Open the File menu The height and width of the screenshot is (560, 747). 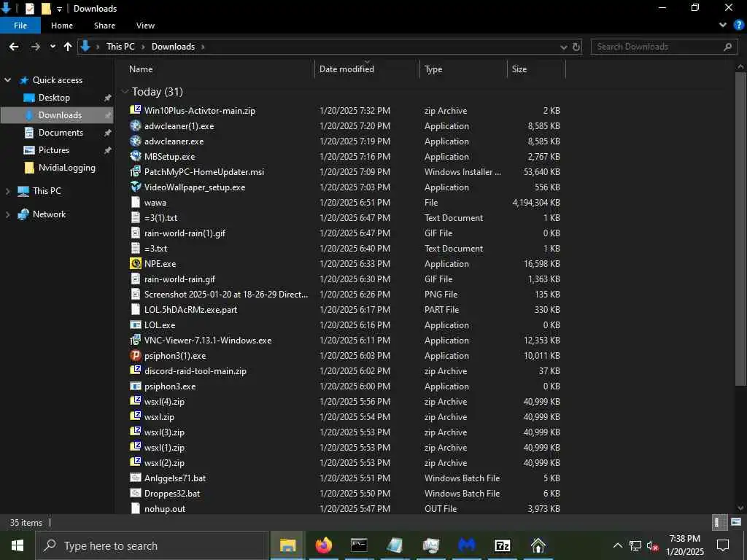coord(20,26)
